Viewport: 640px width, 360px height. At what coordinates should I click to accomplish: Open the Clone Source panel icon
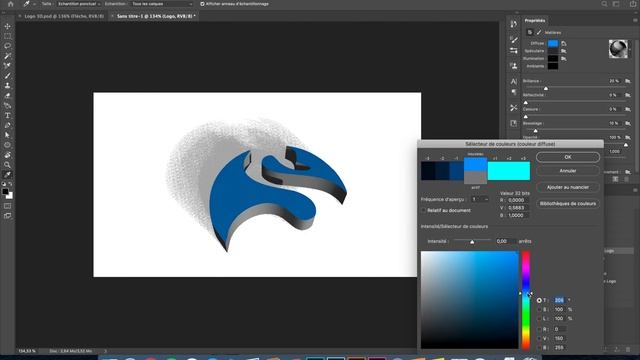point(513,65)
